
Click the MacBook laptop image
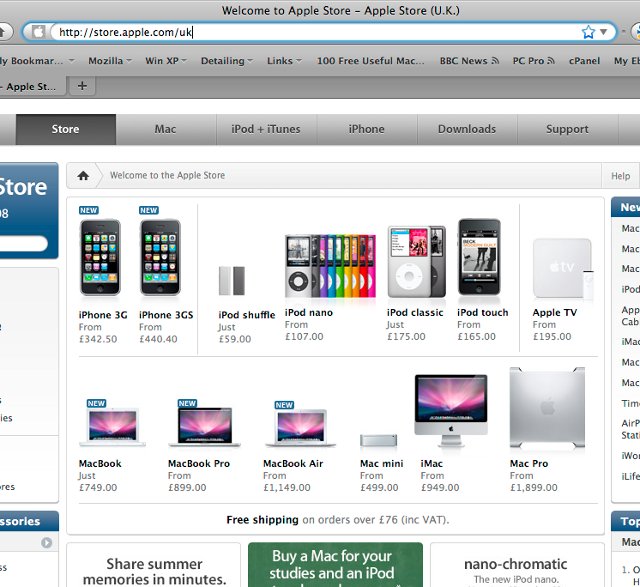click(x=113, y=427)
